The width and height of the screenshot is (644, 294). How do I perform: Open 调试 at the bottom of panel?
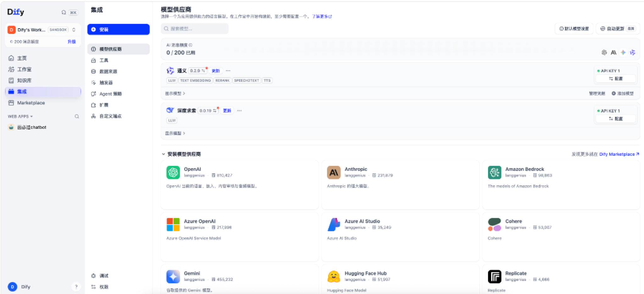click(119, 275)
